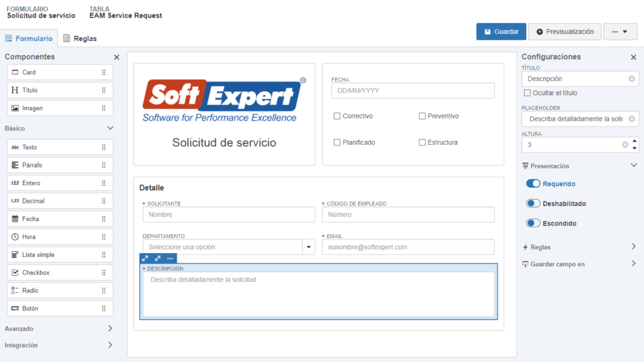644x362 pixels.
Task: Grab the drag handle of Card component
Action: coord(104,72)
